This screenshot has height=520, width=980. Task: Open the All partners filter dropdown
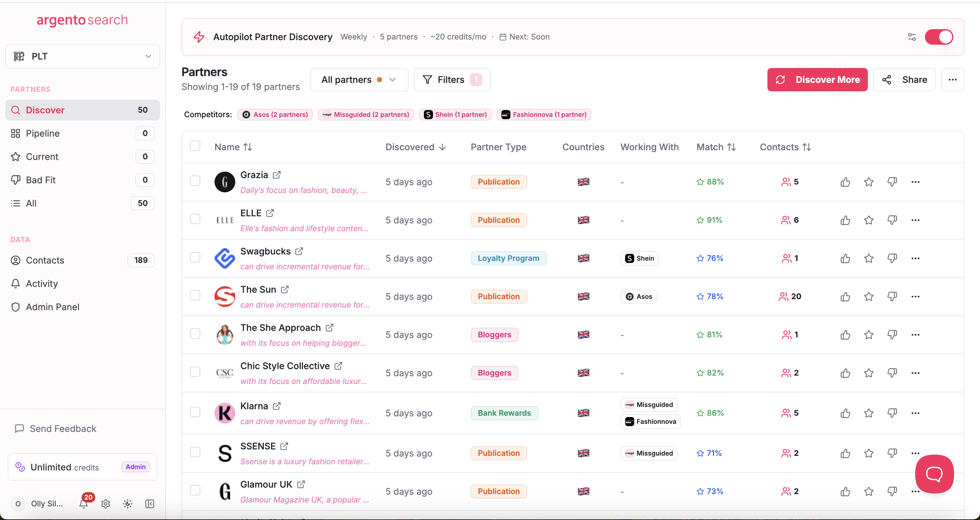(x=359, y=79)
